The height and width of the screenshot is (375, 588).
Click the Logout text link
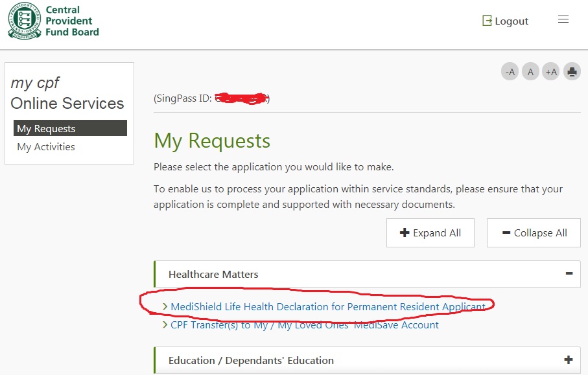point(512,21)
